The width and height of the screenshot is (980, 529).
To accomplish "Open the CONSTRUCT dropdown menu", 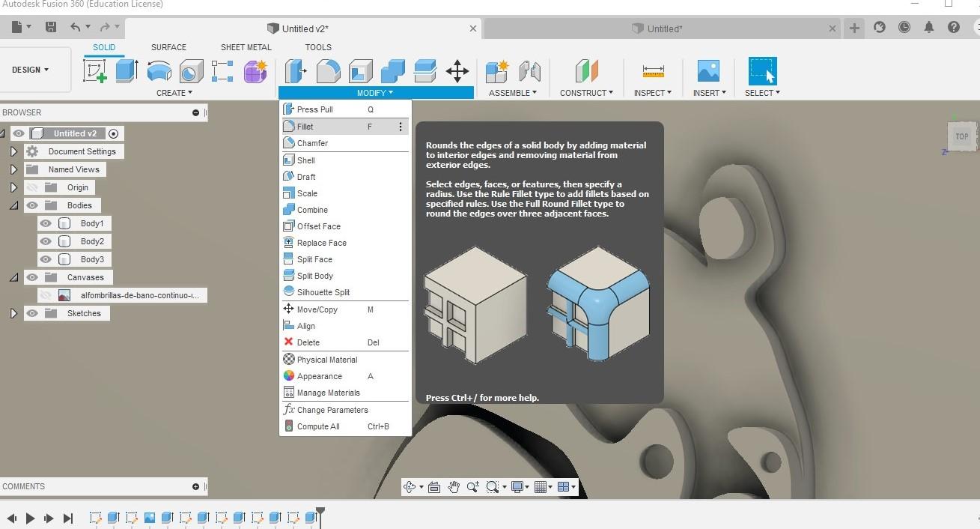I will coord(586,93).
